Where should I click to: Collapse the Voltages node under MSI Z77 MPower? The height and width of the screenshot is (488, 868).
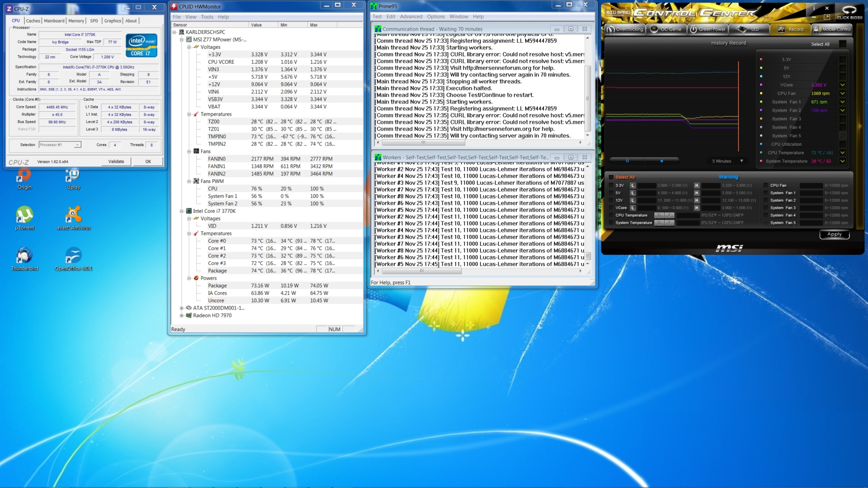point(189,47)
